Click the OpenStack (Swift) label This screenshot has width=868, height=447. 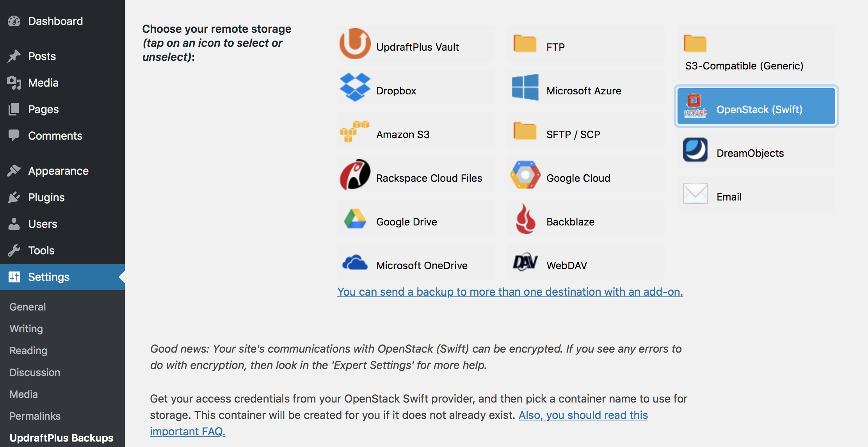click(759, 110)
